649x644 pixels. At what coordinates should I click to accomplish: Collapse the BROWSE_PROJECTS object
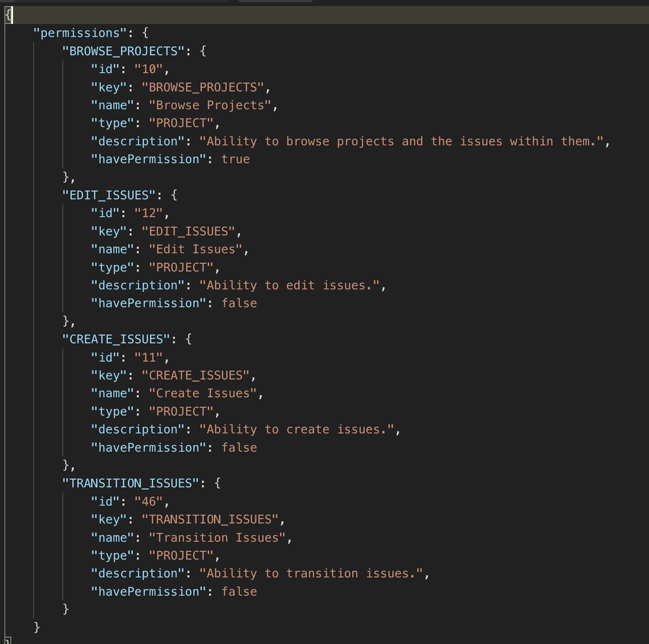pos(203,51)
